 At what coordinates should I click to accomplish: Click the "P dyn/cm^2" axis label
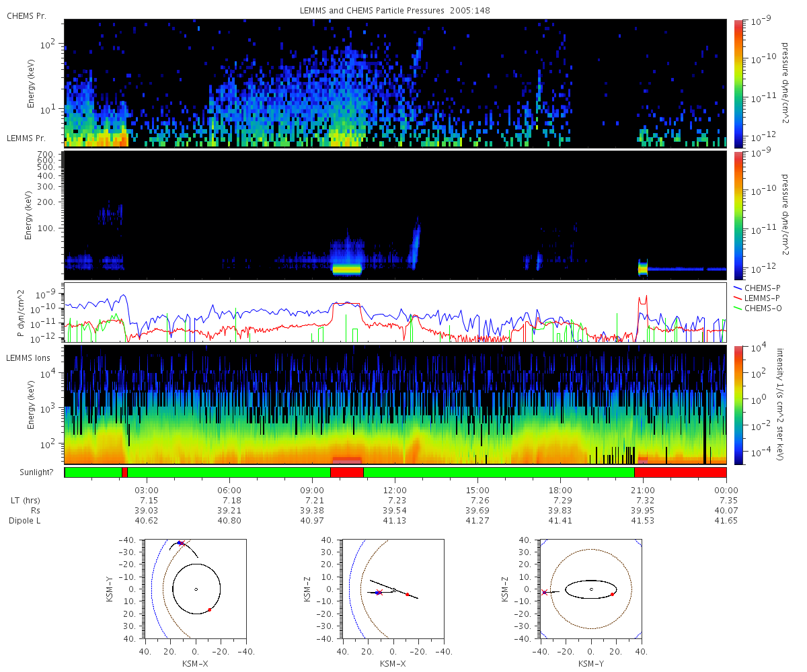pyautogui.click(x=20, y=313)
